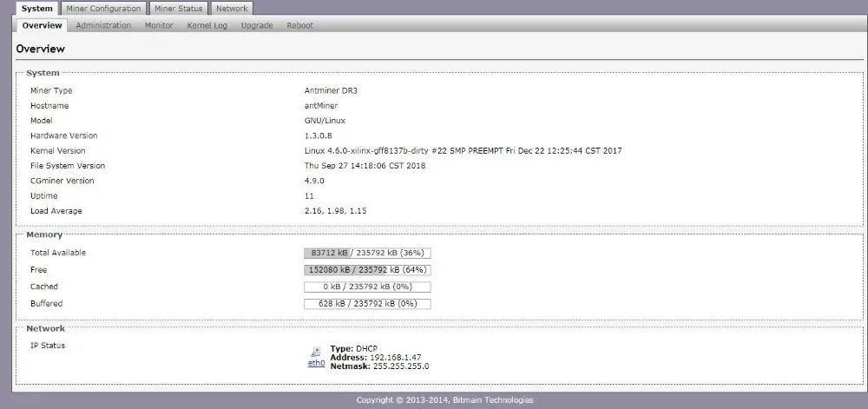Click the file system date 'Thu Sep 27 14:18:06 CST 2018'
The width and height of the screenshot is (868, 409).
coord(365,166)
